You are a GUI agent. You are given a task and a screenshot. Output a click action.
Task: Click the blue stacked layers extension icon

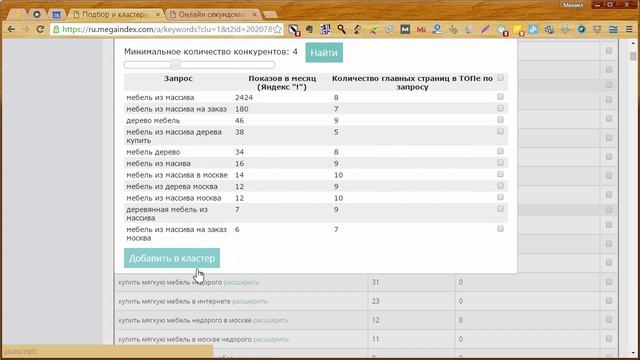pyautogui.click(x=613, y=29)
